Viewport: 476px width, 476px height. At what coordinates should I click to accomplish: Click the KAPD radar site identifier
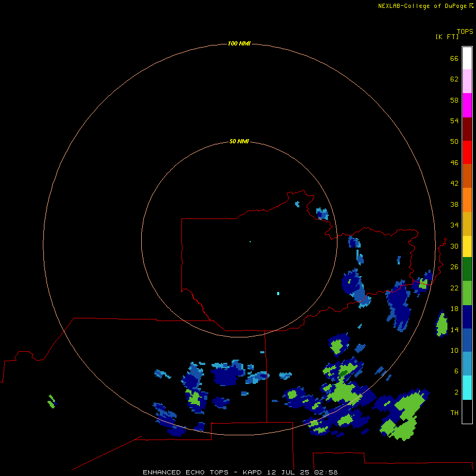coord(252,472)
